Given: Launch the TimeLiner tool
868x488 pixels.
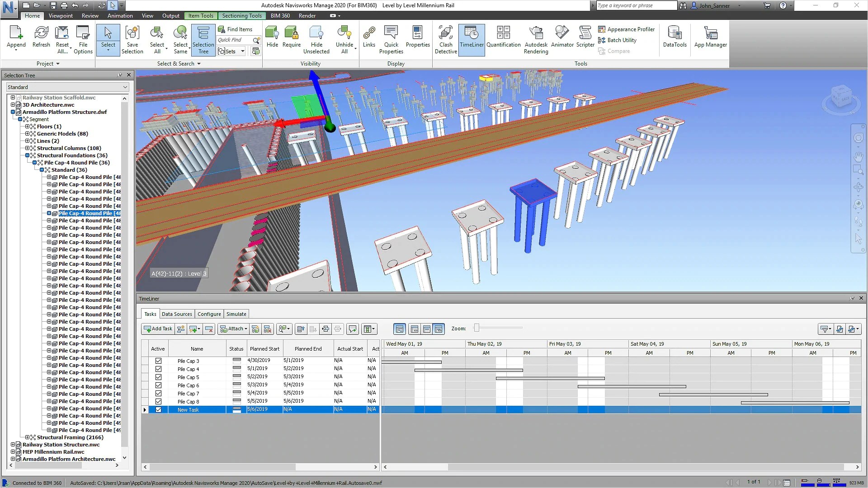Looking at the screenshot, I should click(472, 39).
